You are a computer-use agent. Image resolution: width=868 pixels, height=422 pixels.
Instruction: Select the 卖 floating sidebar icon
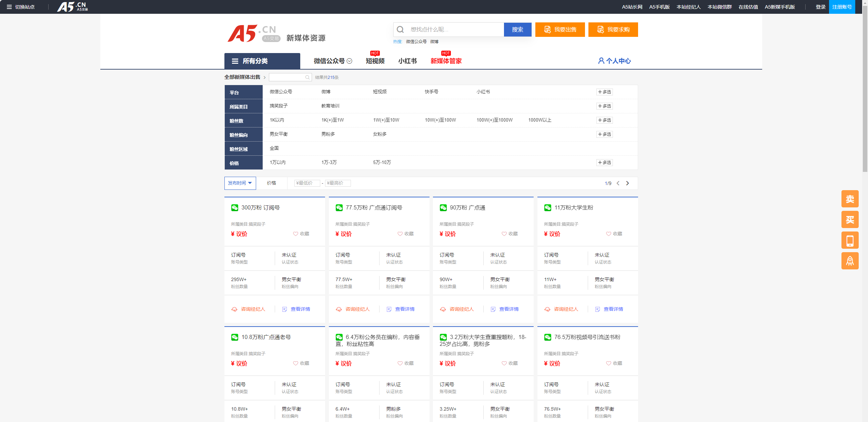pyautogui.click(x=850, y=199)
